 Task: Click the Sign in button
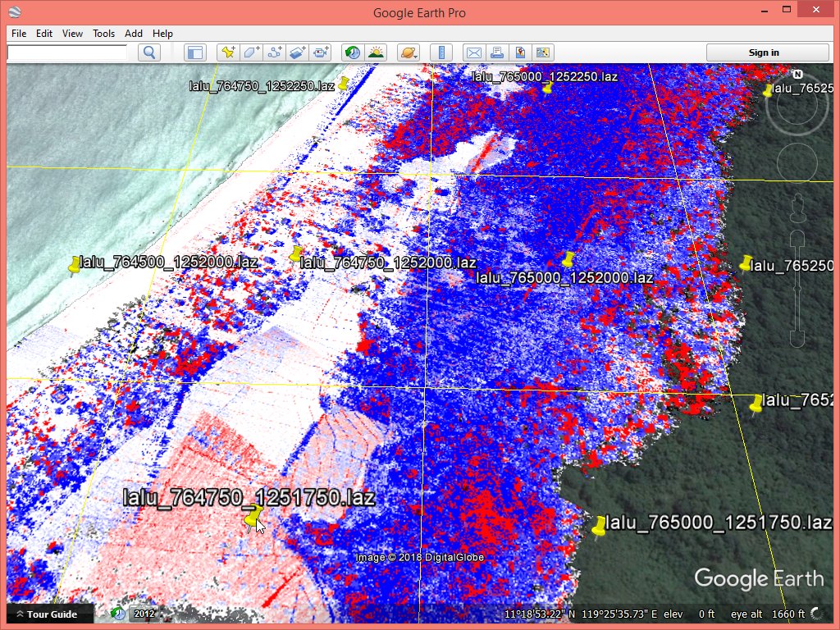pyautogui.click(x=764, y=52)
